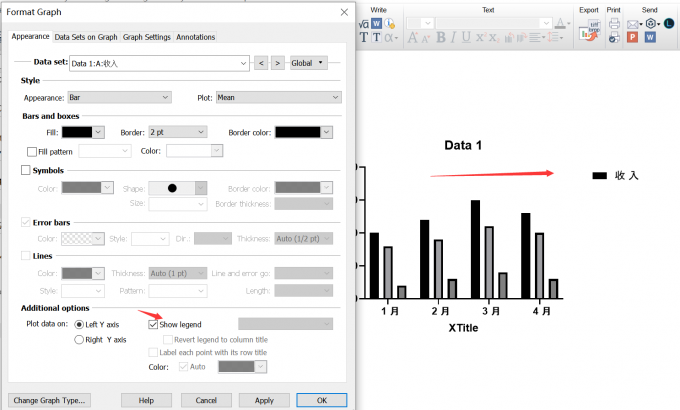
Task: Open the Data set dropdown
Action: 160,63
